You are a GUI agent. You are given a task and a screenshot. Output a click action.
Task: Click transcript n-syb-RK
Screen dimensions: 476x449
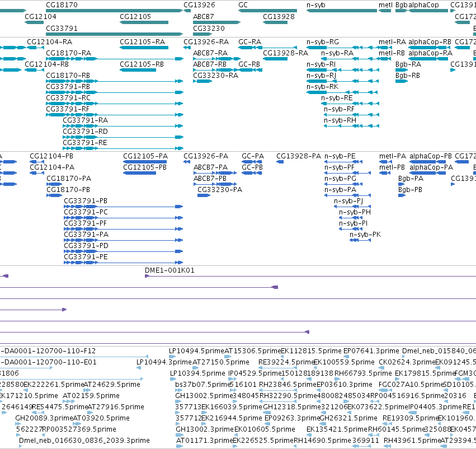[342, 92]
